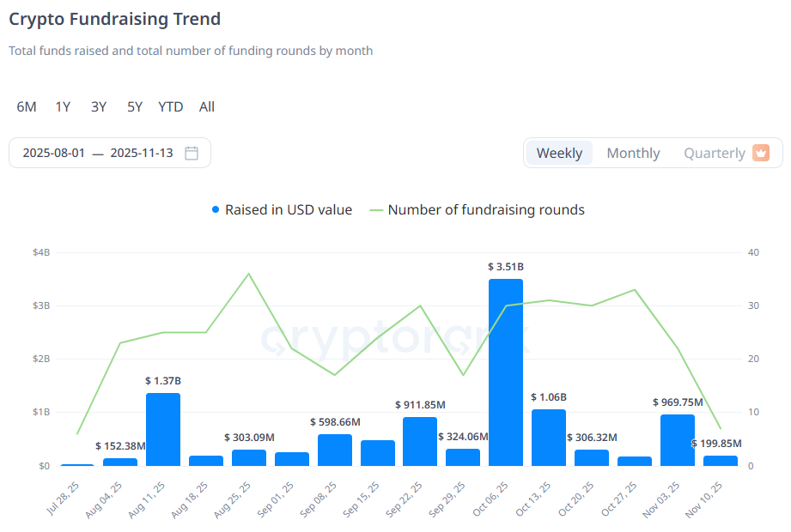Viewport: 791px width, 532px height.
Task: Set the range to 6M
Action: (27, 107)
